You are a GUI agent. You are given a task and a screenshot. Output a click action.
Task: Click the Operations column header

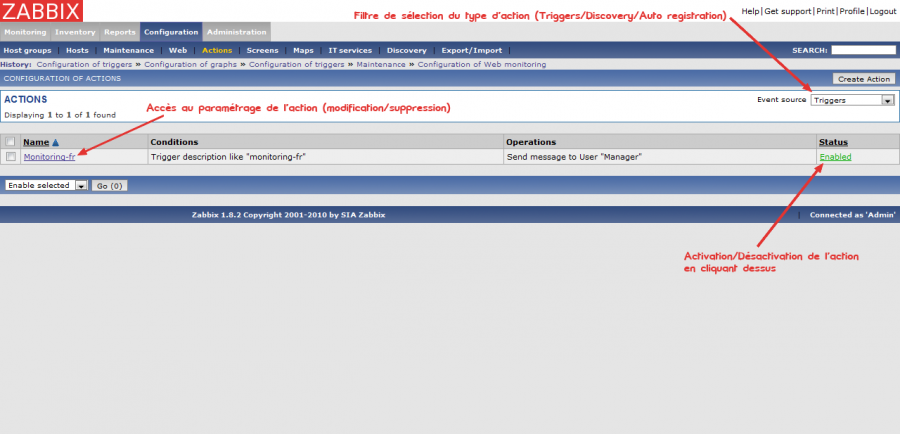coord(531,142)
